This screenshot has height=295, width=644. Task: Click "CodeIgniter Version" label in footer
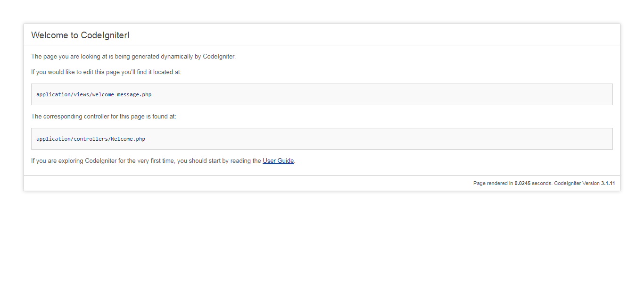click(577, 183)
